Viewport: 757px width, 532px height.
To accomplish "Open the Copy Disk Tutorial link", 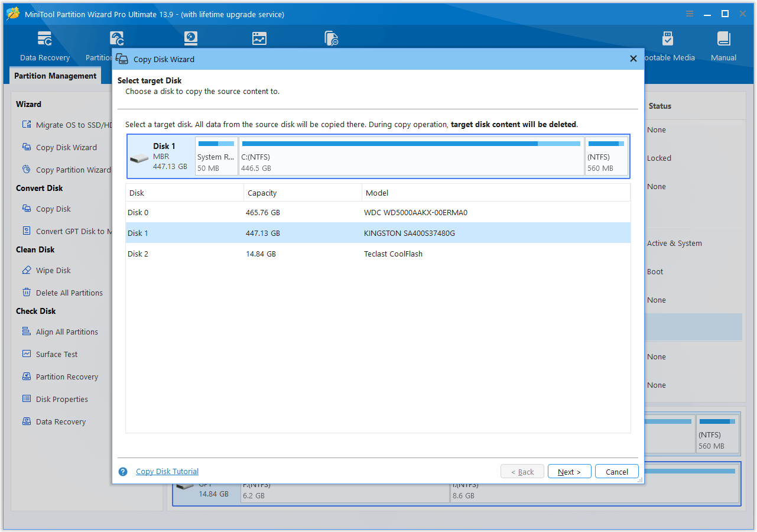I will pyautogui.click(x=167, y=472).
